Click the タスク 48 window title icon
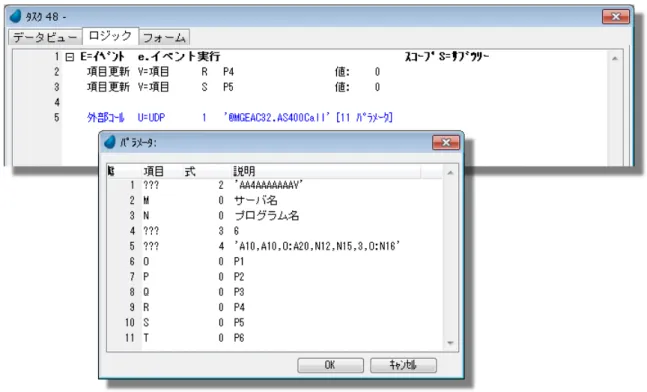Screen dimensions: 647x392 click(16, 17)
